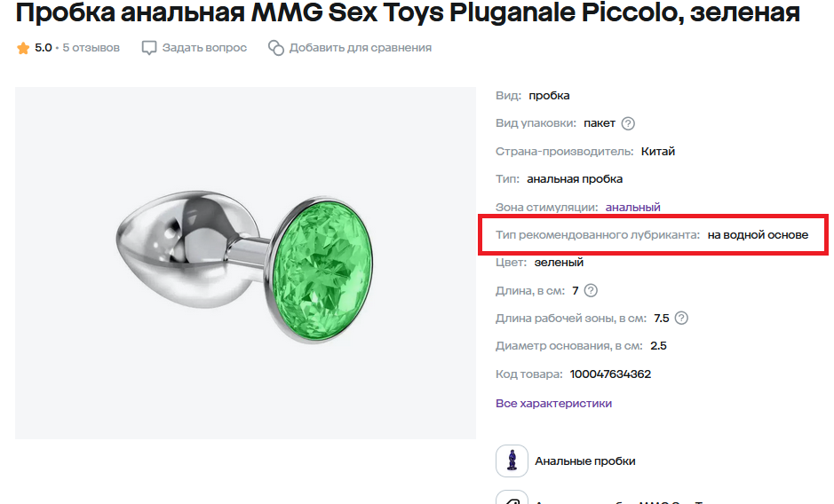Click the help icon beside the 7.5 value
This screenshot has width=834, height=504.
pos(682,319)
